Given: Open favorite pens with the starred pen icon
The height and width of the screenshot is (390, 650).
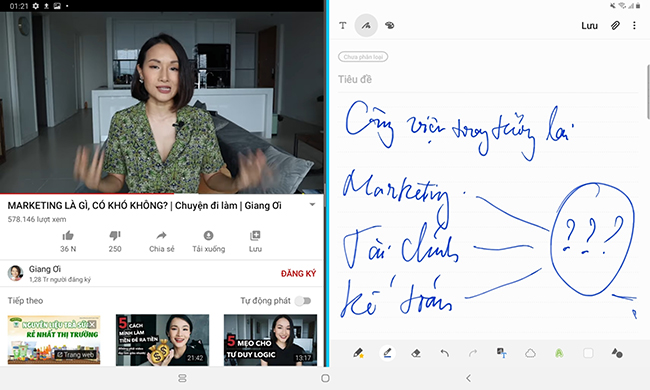Looking at the screenshot, I should (358, 353).
